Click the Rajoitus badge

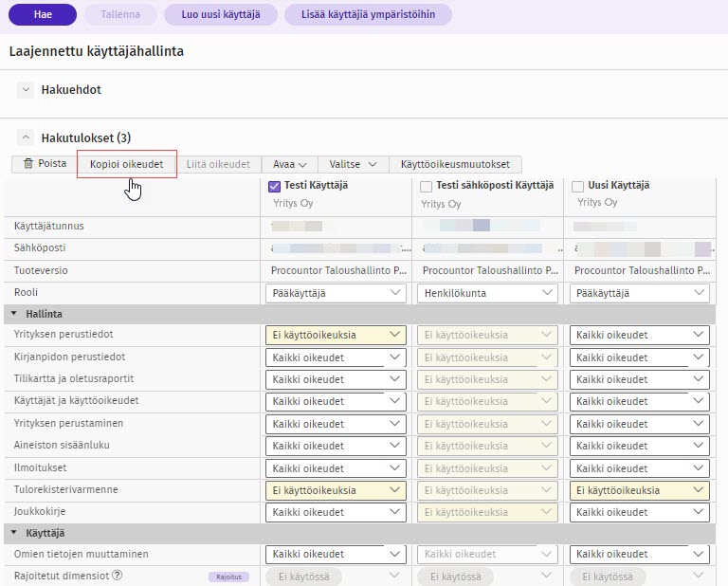[x=228, y=577]
